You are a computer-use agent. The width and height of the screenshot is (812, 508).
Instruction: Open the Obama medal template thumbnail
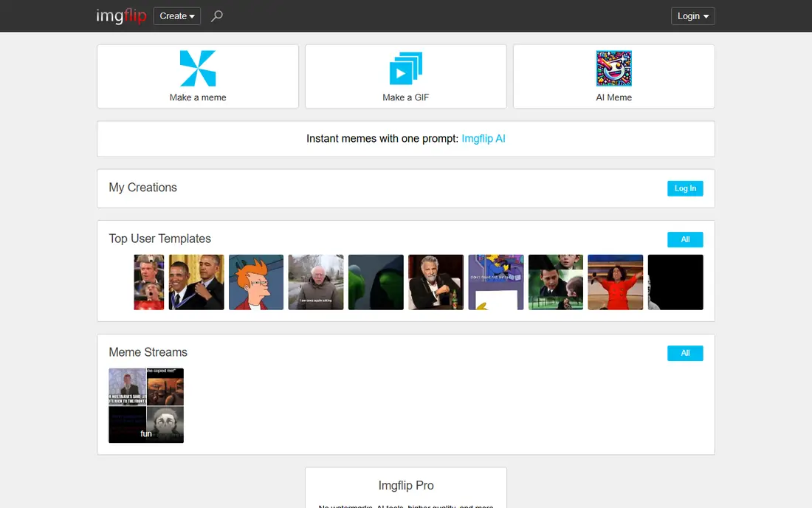(196, 282)
